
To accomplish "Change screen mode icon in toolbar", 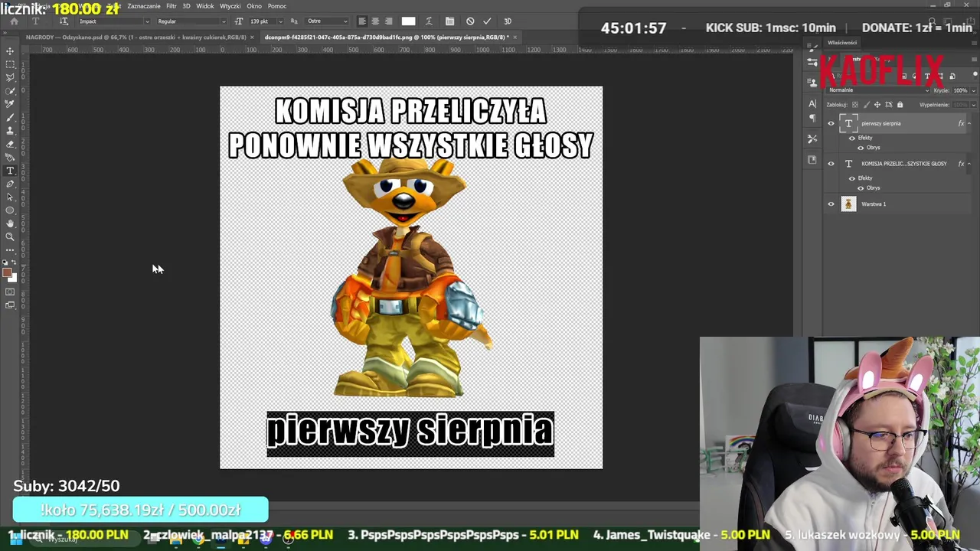I will 10,305.
